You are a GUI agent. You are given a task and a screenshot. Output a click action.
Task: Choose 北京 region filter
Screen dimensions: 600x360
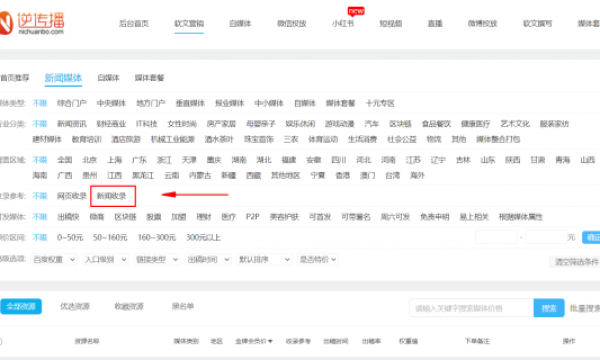click(90, 160)
